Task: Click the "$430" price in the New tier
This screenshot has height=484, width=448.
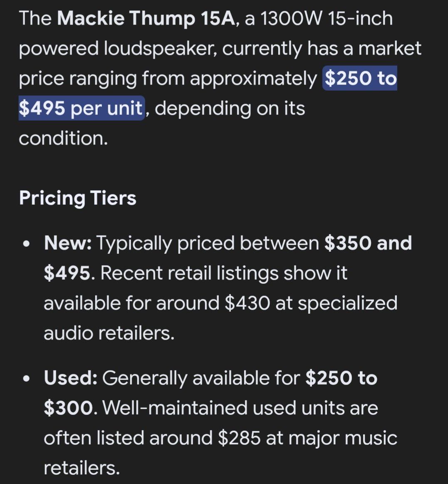Action: (247, 303)
